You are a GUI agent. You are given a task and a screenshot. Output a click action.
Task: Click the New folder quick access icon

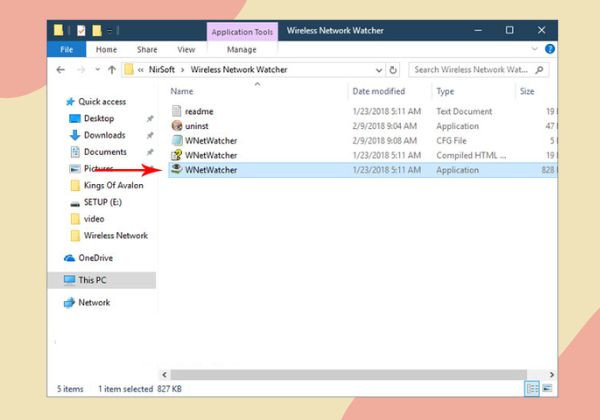click(x=97, y=31)
